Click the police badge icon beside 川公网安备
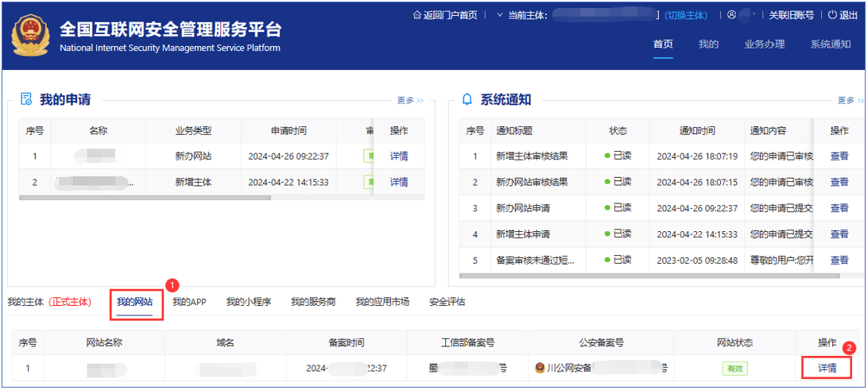This screenshot has width=868, height=390. (x=540, y=369)
